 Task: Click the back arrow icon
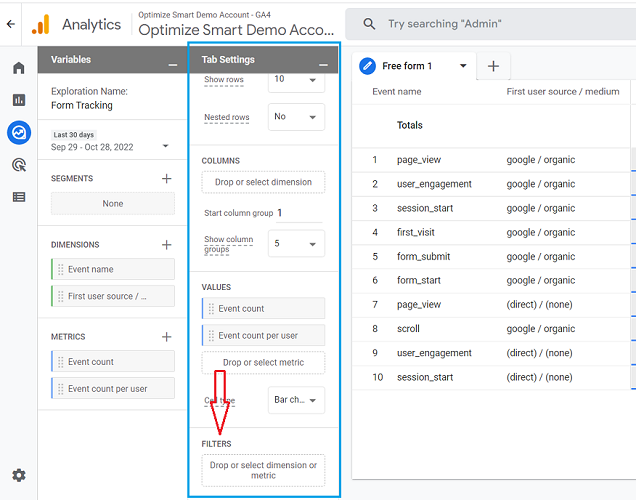[x=11, y=24]
